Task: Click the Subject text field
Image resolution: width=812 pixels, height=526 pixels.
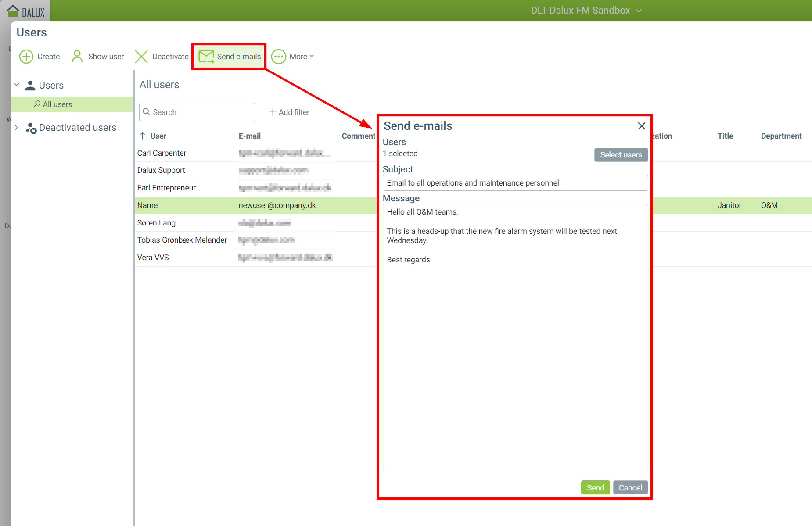Action: (x=515, y=183)
